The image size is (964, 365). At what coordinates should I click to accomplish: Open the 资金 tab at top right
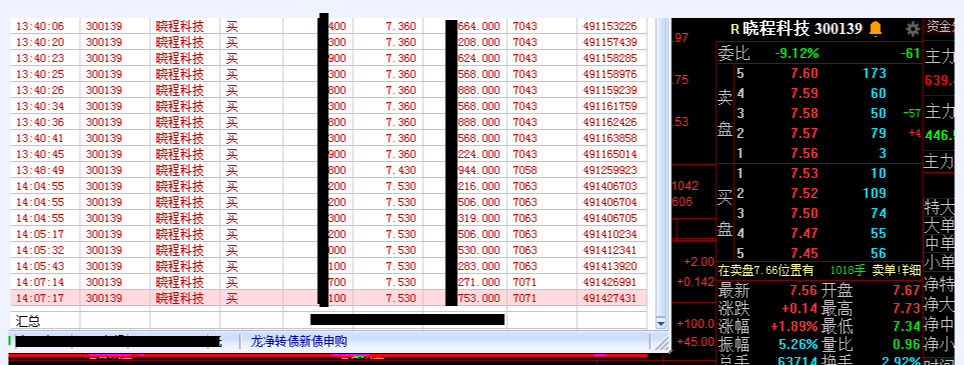point(940,26)
